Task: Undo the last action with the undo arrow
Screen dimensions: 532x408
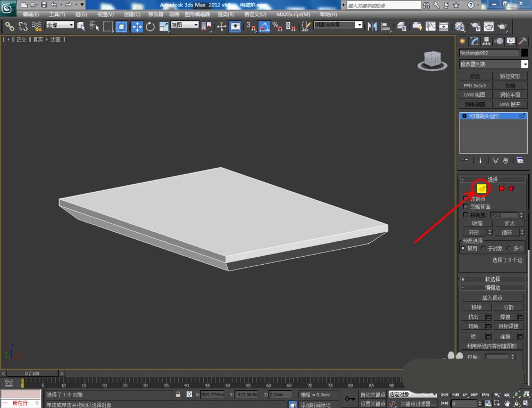Action: point(54,5)
